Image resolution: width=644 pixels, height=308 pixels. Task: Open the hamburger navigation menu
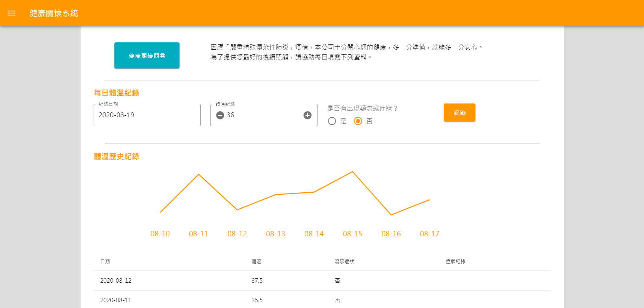coord(11,13)
